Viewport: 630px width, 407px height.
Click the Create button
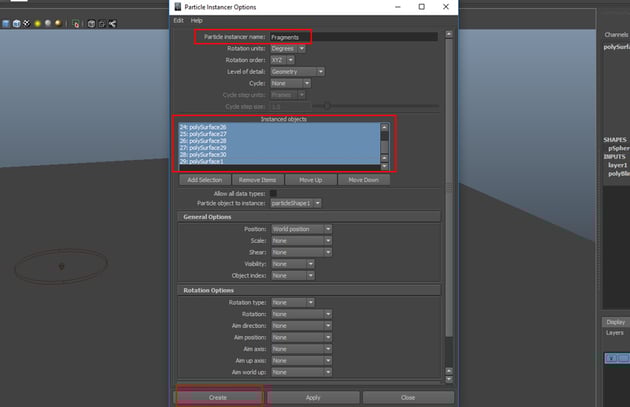coord(218,397)
